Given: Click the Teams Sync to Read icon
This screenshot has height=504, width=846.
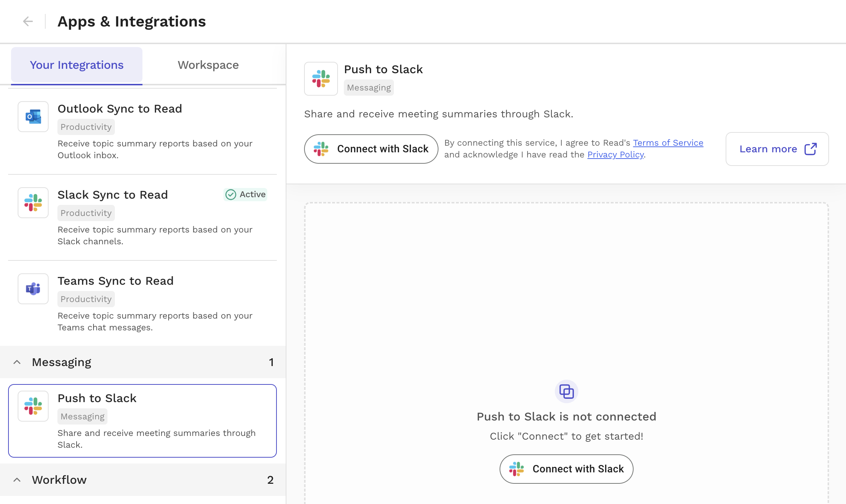Looking at the screenshot, I should (33, 289).
